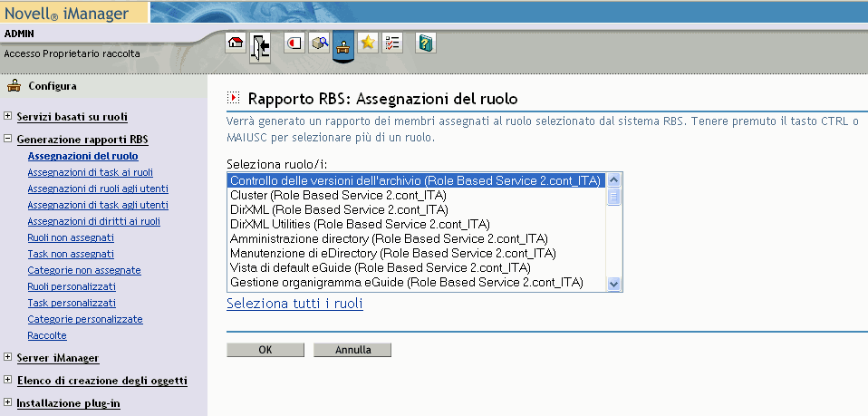Open Task personalizzati report

click(x=72, y=303)
